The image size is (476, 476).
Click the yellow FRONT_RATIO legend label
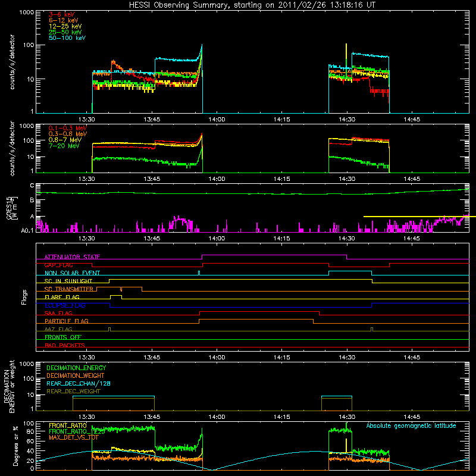(x=68, y=425)
